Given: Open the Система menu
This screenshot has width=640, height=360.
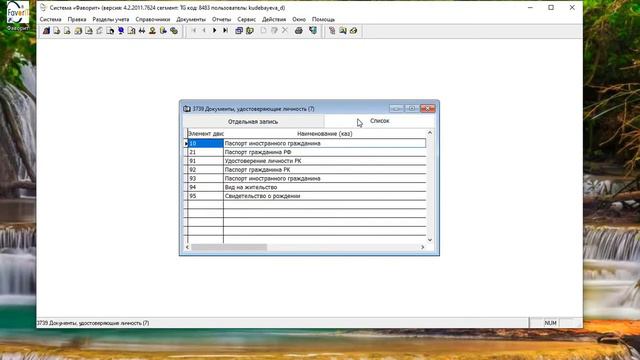Looking at the screenshot, I should [x=50, y=19].
